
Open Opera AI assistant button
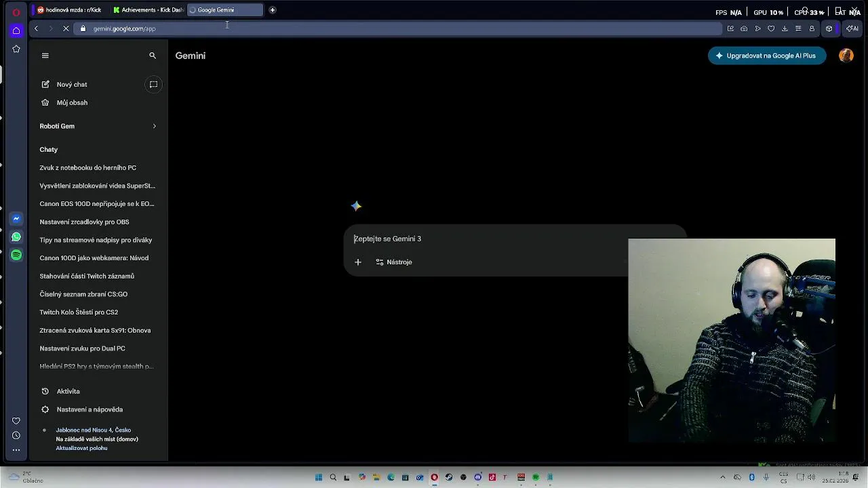coord(852,28)
